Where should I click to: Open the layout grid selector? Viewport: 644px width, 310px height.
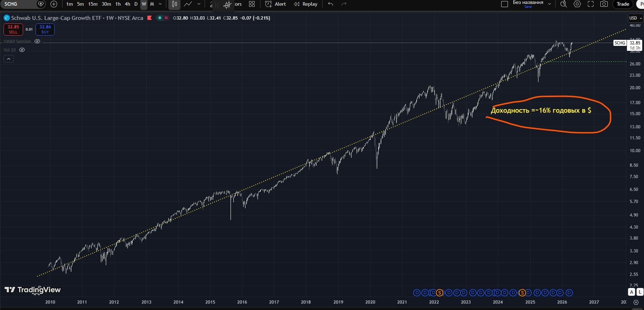point(252,4)
